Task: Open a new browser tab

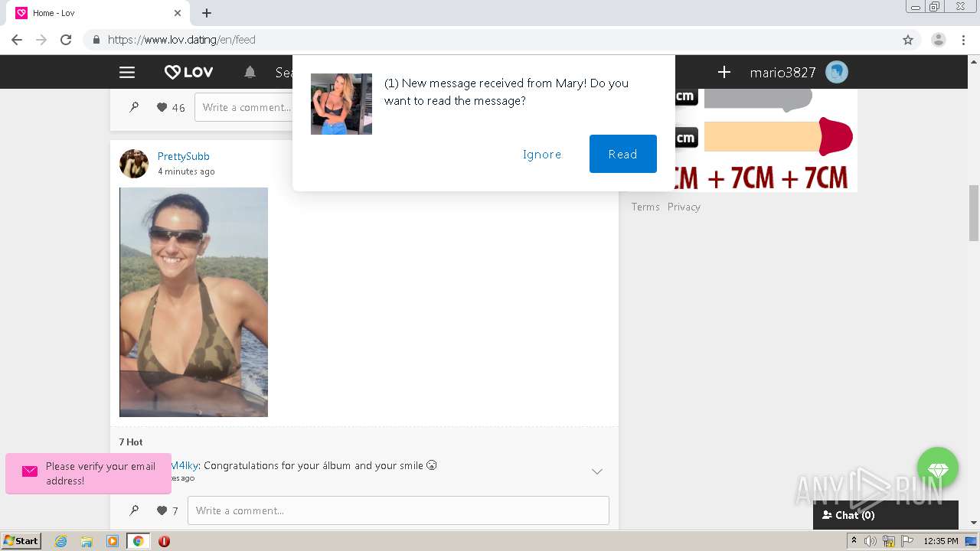Action: click(x=207, y=13)
